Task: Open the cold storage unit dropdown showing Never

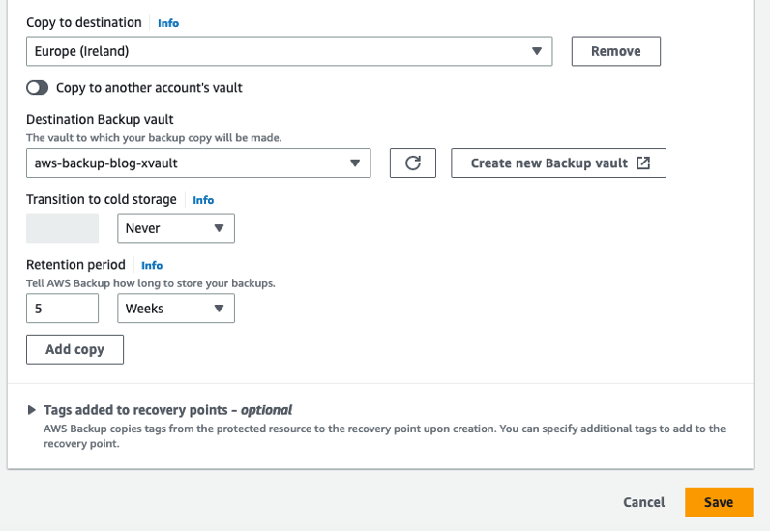Action: click(175, 228)
